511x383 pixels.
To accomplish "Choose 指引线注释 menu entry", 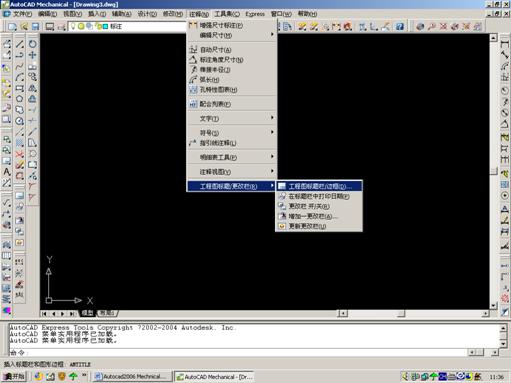I will [232, 143].
